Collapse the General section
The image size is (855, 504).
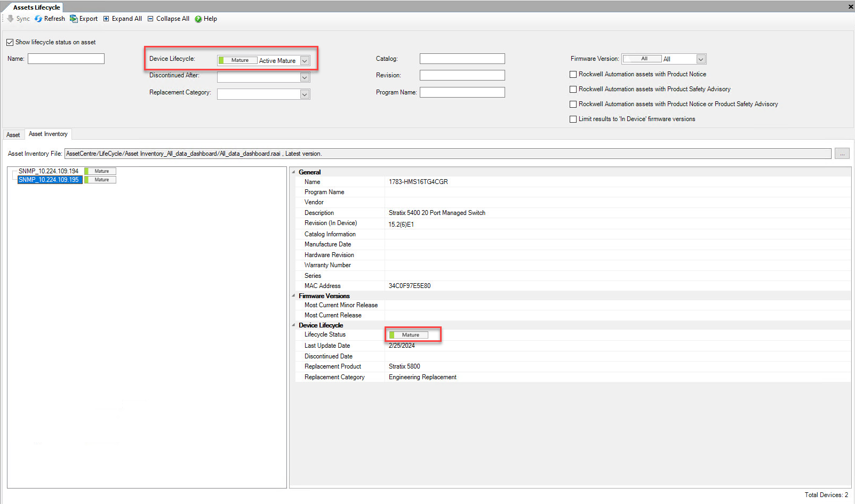pyautogui.click(x=293, y=172)
